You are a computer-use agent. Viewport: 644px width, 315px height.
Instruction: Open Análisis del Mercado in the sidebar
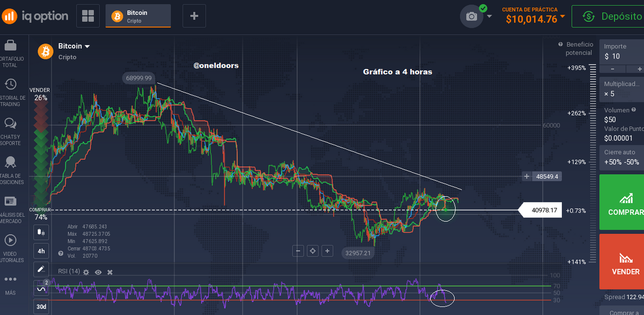pos(10,210)
